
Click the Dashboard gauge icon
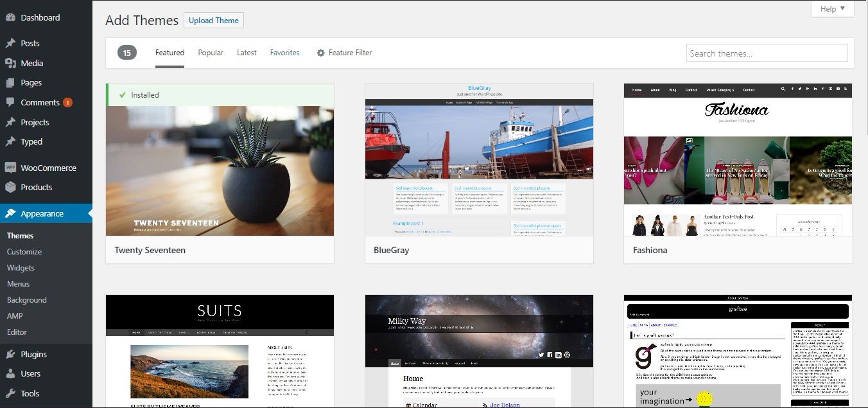pyautogui.click(x=10, y=18)
